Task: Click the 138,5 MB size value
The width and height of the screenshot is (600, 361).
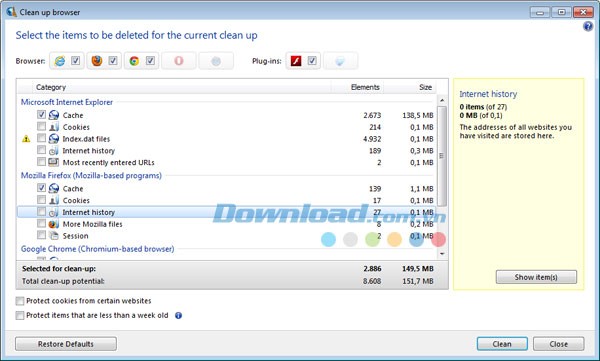Action: 418,115
